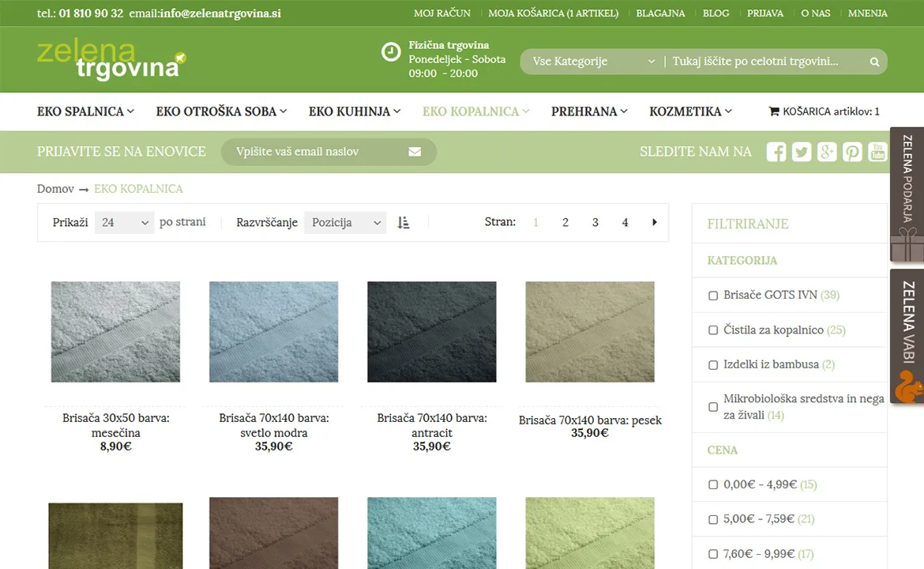924x569 pixels.
Task: Check Mikrobiološka sredstva in nega filter
Action: 713,407
